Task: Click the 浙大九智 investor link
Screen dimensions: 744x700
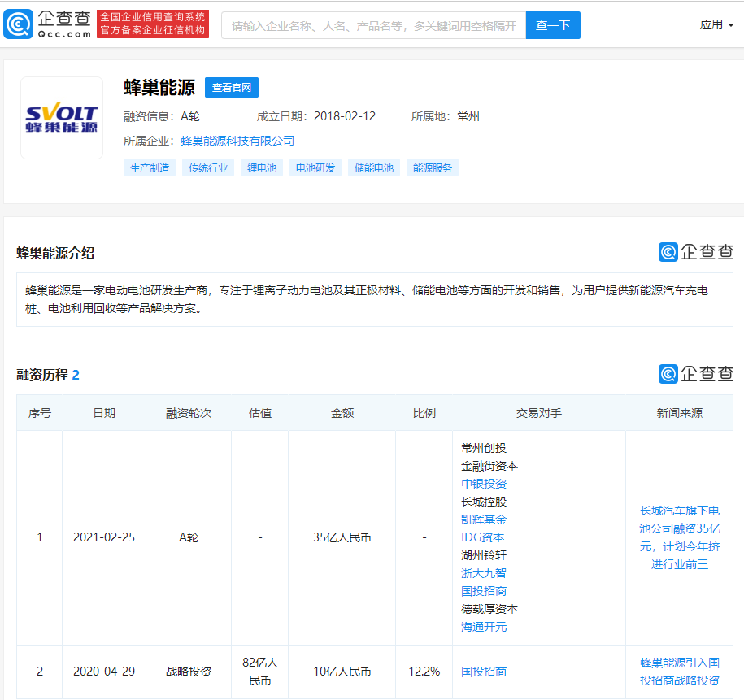Action: point(483,572)
